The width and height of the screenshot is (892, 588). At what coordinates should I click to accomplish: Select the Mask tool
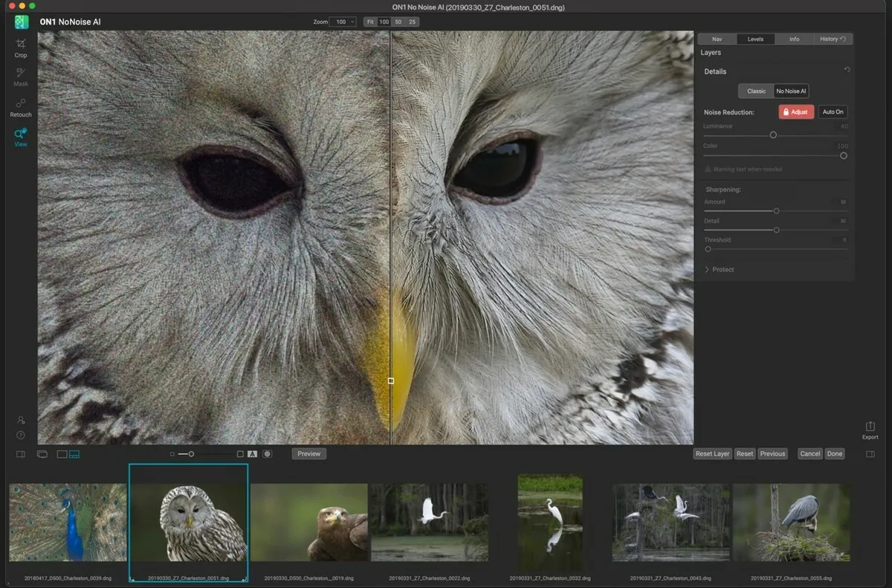point(20,77)
